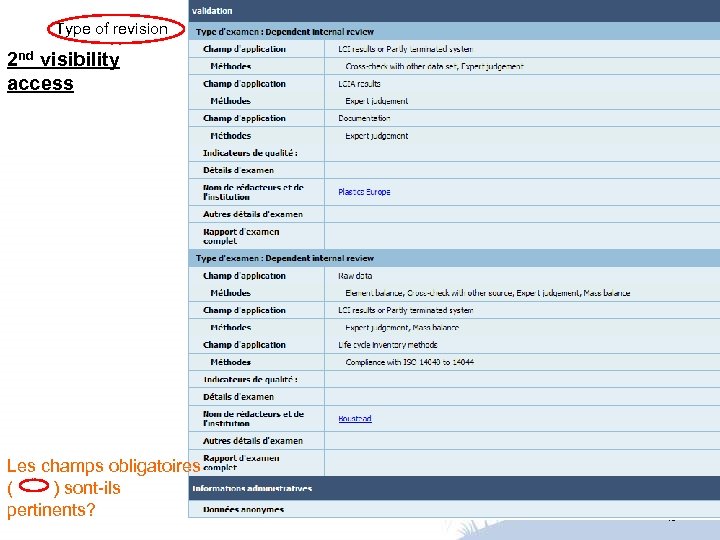Click 'Méthodes' label beside Compliance with ISO 14040
The image size is (720, 540).
pyautogui.click(x=231, y=362)
